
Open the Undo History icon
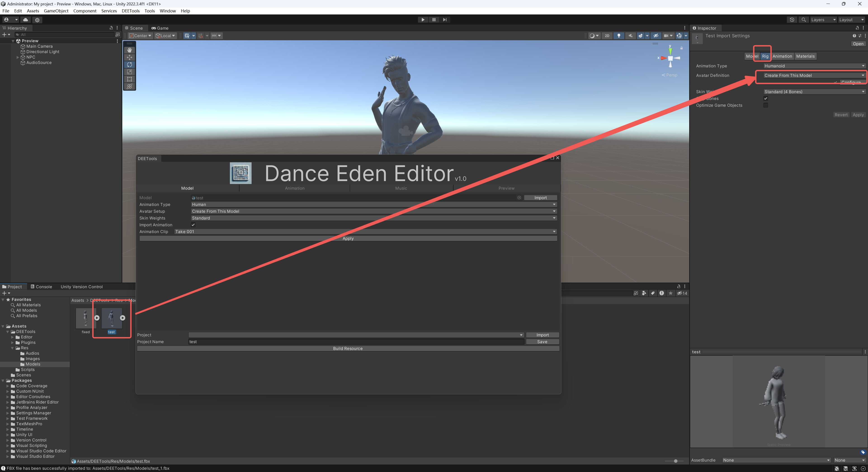[792, 19]
